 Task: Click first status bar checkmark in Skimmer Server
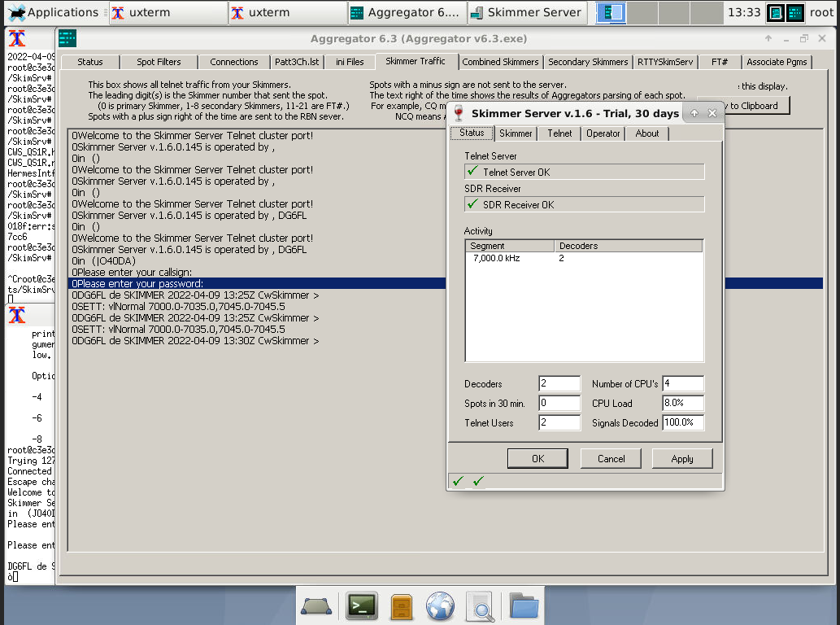(459, 481)
